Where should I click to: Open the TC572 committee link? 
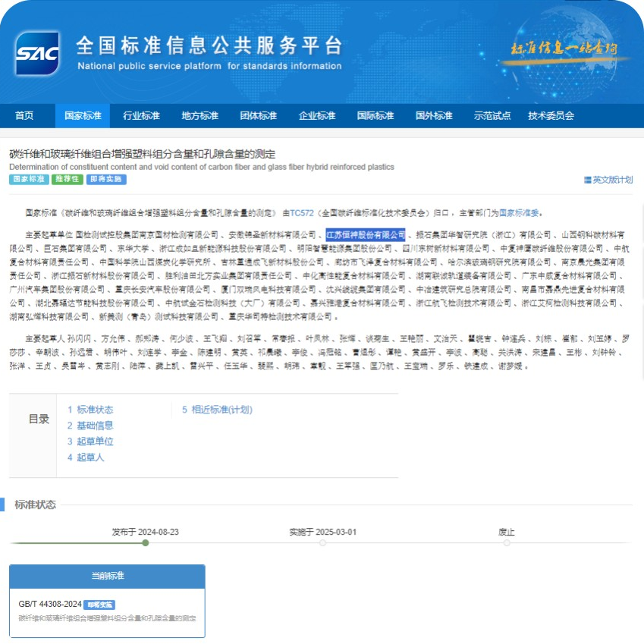pos(300,213)
